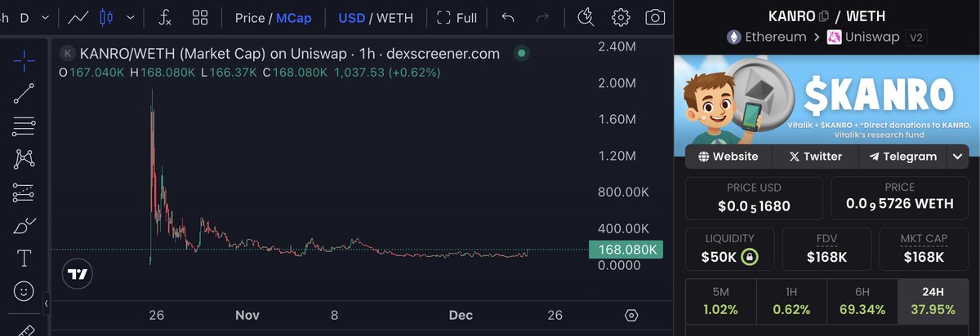Screen dimensions: 980x336
Task: Expand the timeframe interval dropdown
Action: coord(45,17)
